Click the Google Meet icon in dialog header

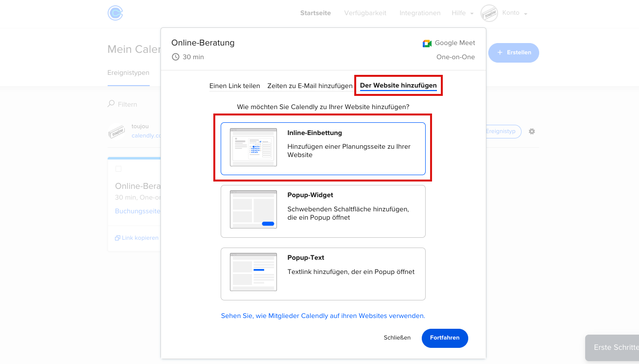click(x=427, y=44)
